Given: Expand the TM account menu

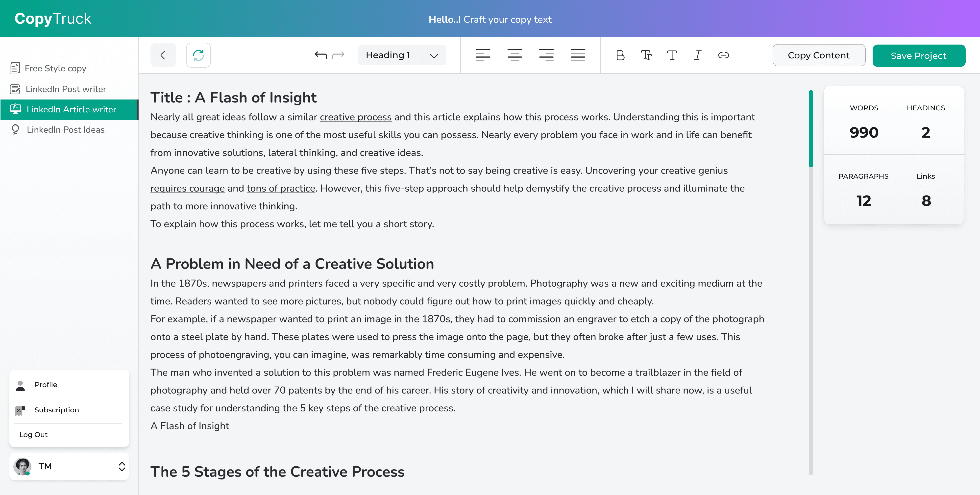Looking at the screenshot, I should pos(122,467).
